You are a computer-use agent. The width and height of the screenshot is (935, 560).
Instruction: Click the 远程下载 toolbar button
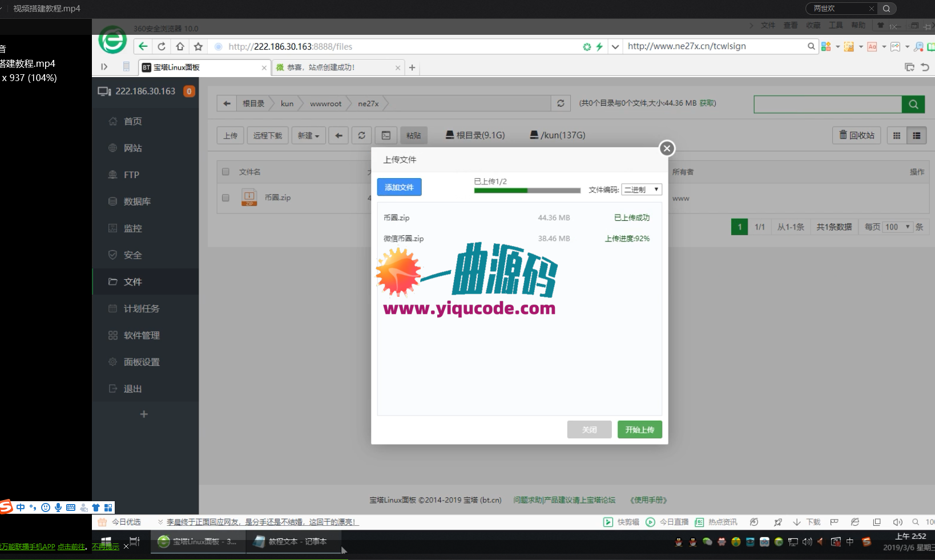268,135
